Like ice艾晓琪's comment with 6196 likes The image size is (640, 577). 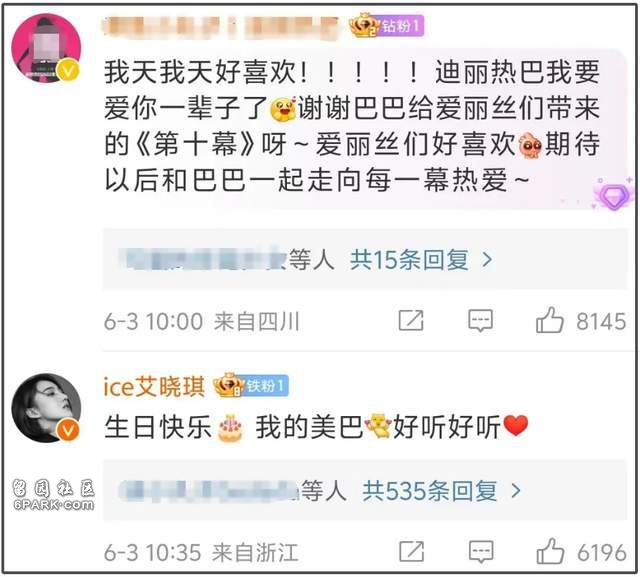pos(551,551)
